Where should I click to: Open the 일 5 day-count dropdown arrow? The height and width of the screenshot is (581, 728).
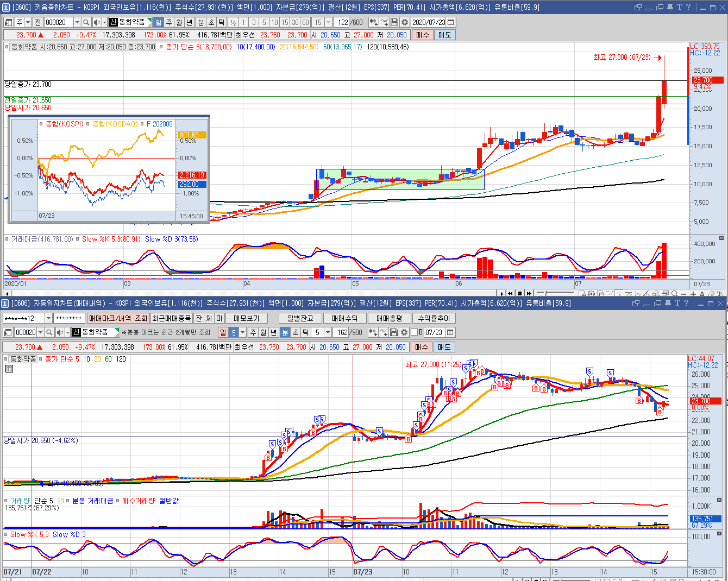(x=242, y=332)
